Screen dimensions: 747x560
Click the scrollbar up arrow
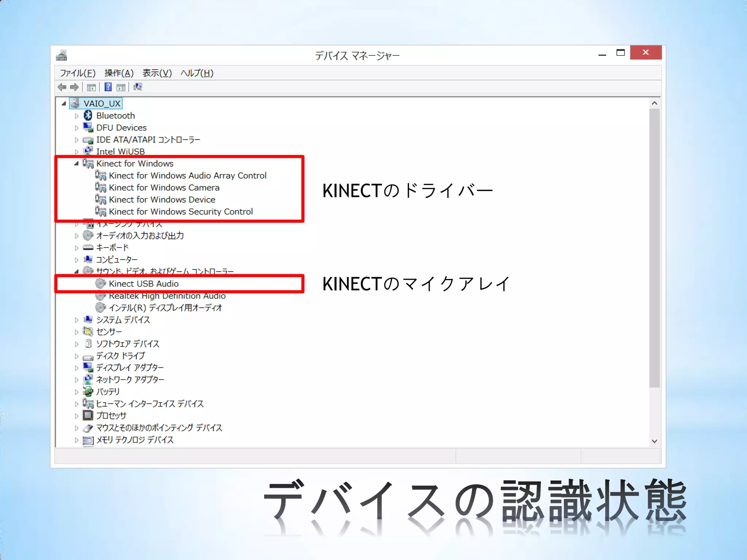[x=654, y=103]
